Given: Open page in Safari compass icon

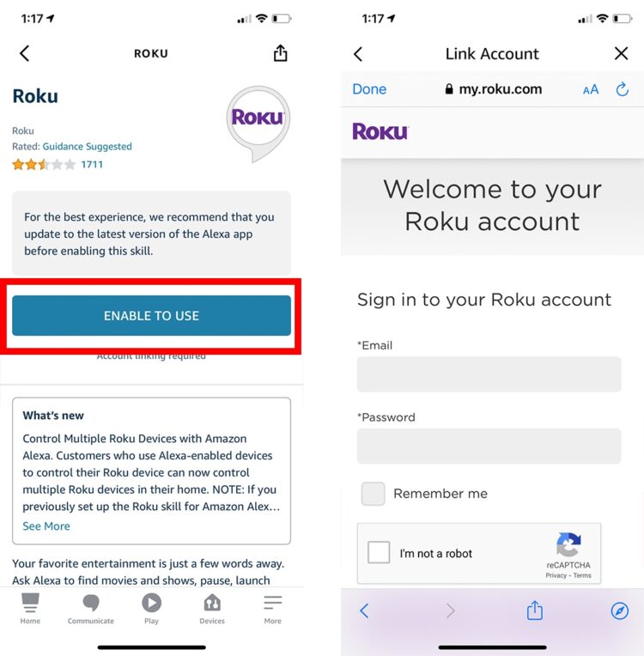Looking at the screenshot, I should coord(619,610).
